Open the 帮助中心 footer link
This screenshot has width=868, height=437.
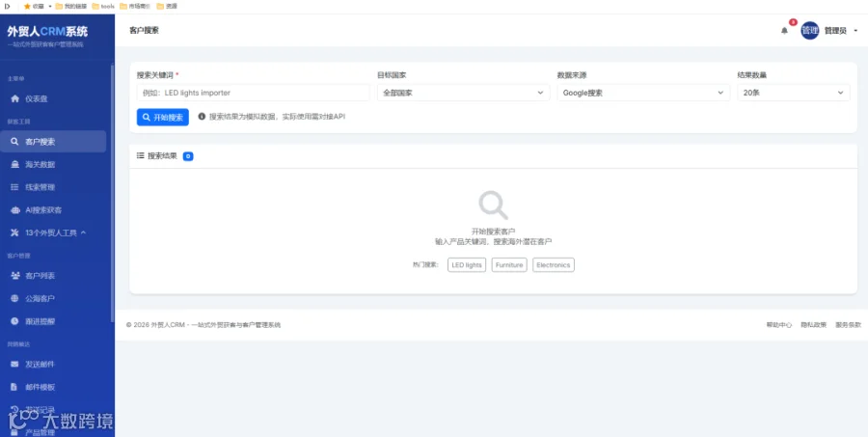779,325
